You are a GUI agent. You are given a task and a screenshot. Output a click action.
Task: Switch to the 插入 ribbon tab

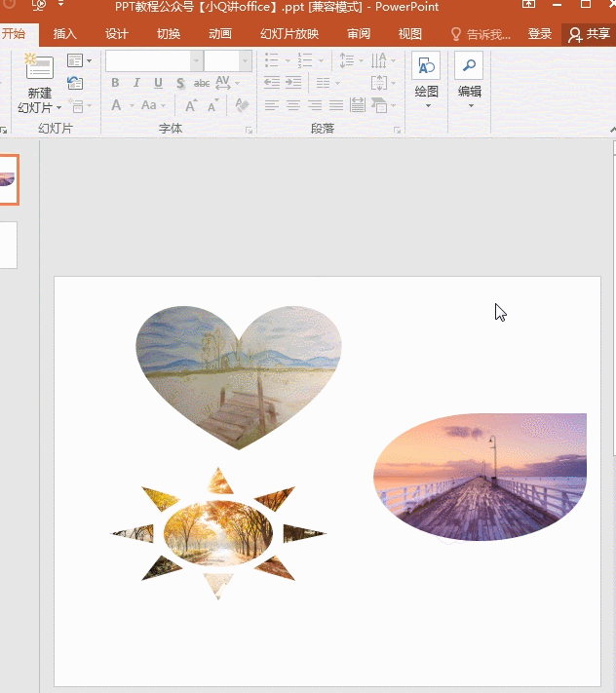point(64,33)
